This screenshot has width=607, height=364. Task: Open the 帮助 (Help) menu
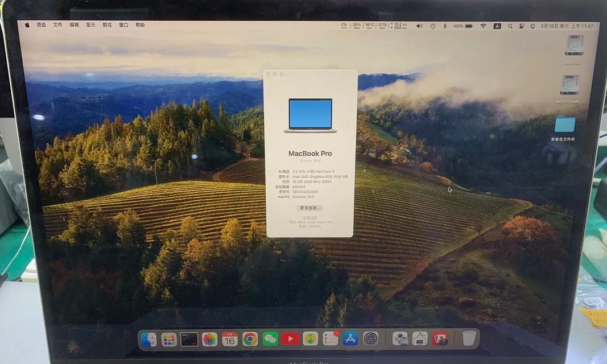(x=140, y=25)
